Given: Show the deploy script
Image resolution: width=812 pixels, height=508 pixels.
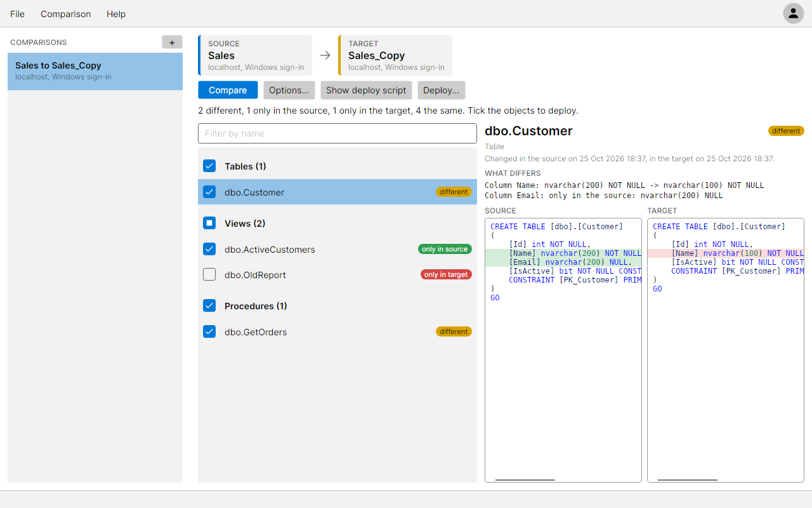Looking at the screenshot, I should point(366,90).
